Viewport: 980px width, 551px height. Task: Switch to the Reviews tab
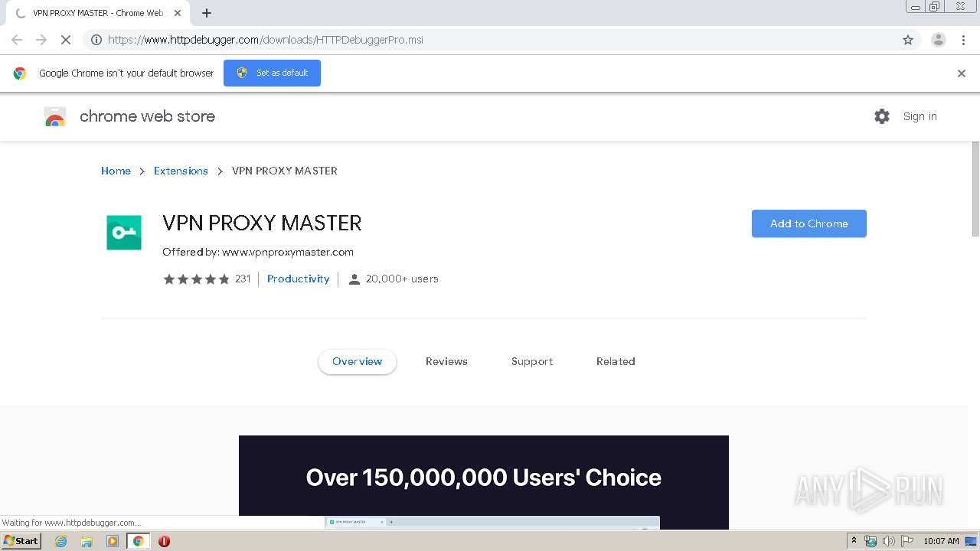coord(446,361)
